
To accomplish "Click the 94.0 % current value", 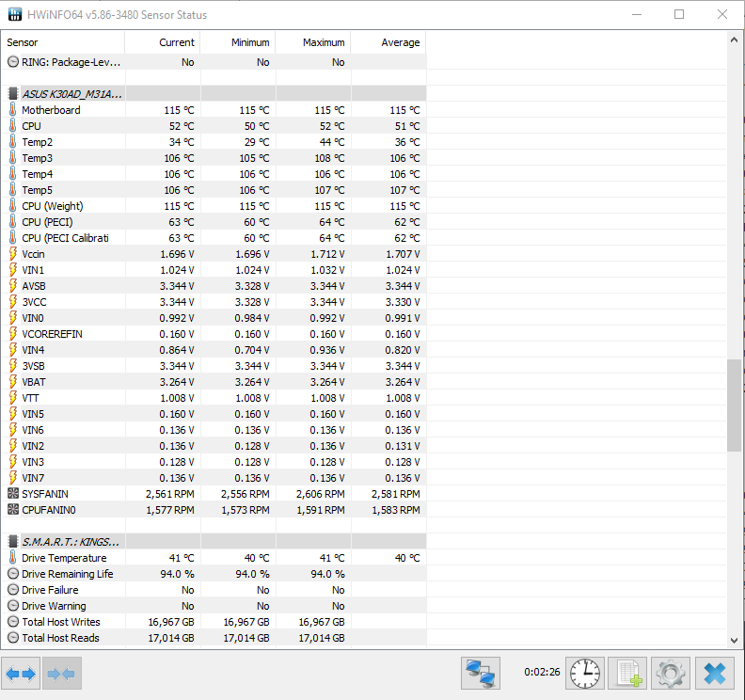I will point(177,574).
